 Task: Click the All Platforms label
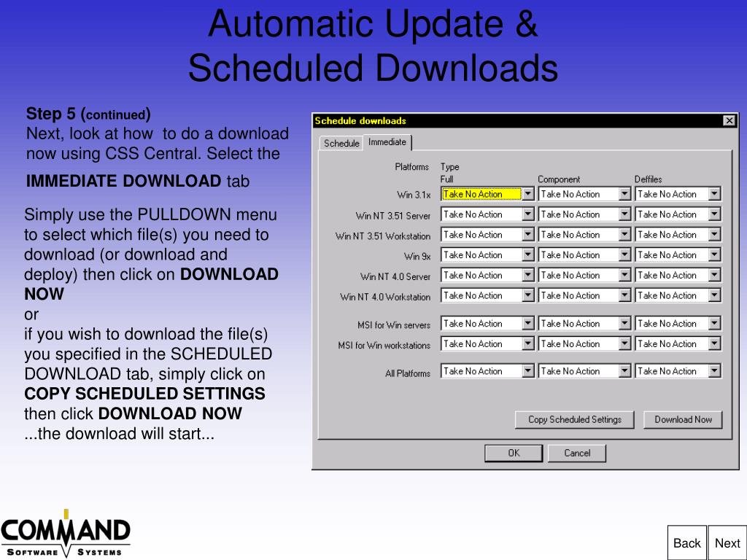407,373
